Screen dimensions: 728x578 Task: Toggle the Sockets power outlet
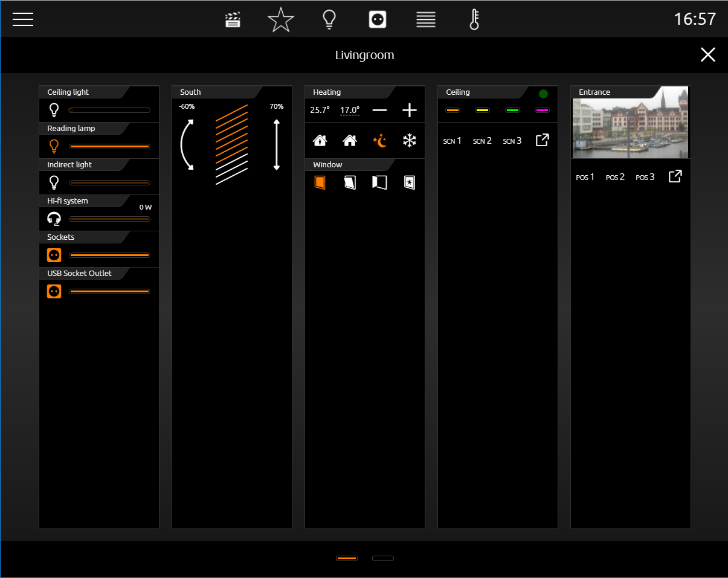click(x=54, y=255)
